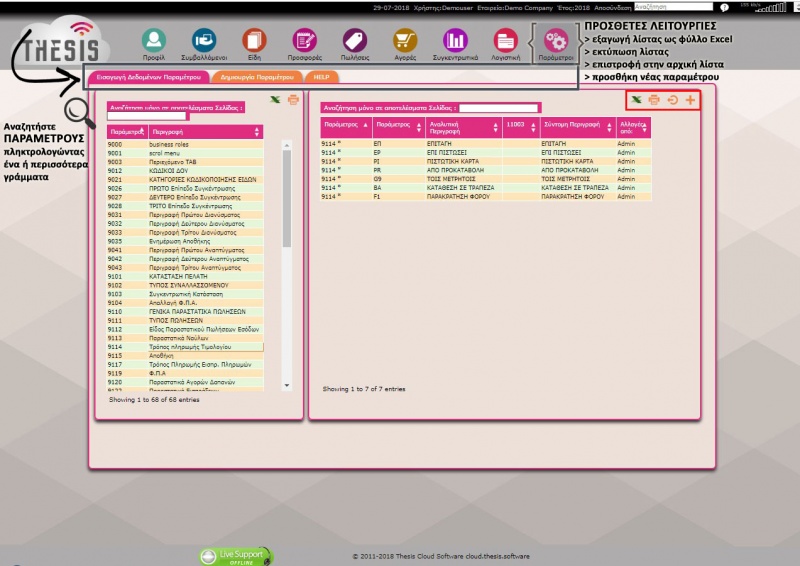Add new parameter with plus icon
Screen dimensions: 800x566
[690, 100]
